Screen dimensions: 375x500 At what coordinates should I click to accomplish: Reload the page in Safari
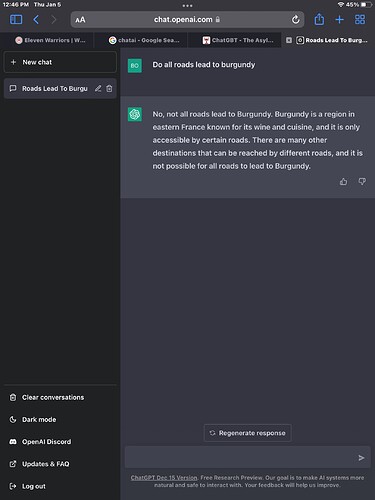coord(295,20)
